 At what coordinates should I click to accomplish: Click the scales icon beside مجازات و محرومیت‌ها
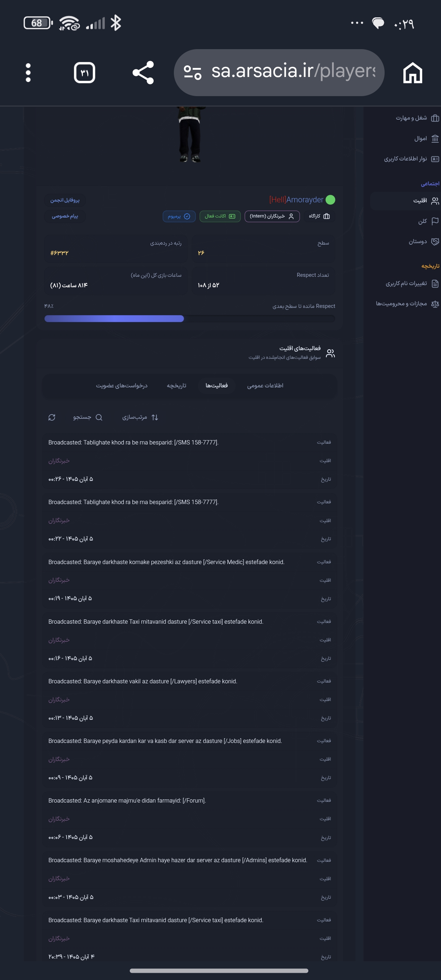[x=435, y=304]
